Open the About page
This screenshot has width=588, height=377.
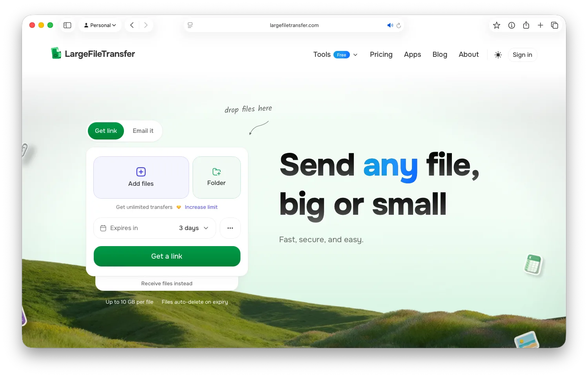[x=469, y=54]
